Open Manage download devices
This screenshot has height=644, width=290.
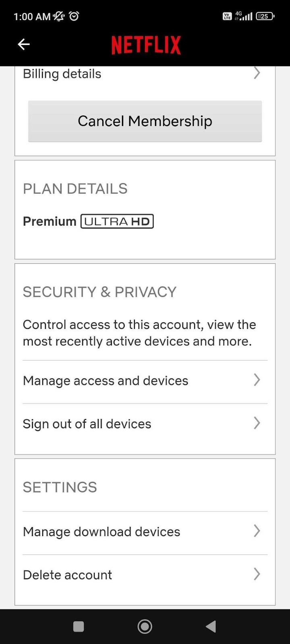click(145, 531)
